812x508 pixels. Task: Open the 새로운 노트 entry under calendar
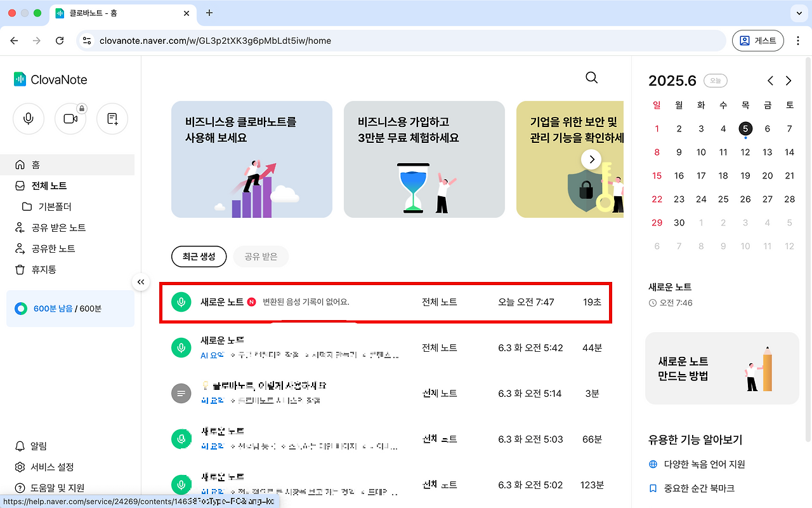pos(671,295)
